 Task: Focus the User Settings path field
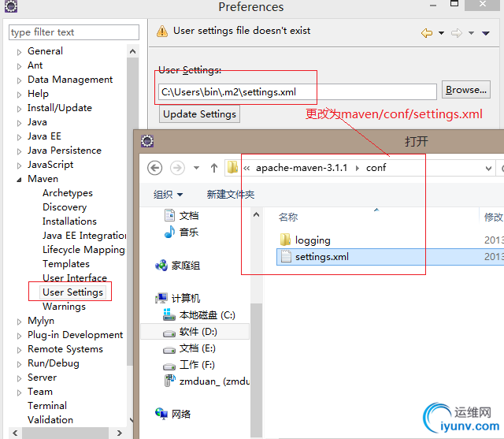coord(298,92)
